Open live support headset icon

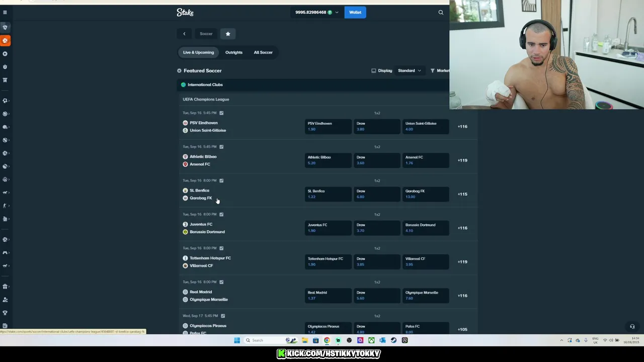(632, 326)
